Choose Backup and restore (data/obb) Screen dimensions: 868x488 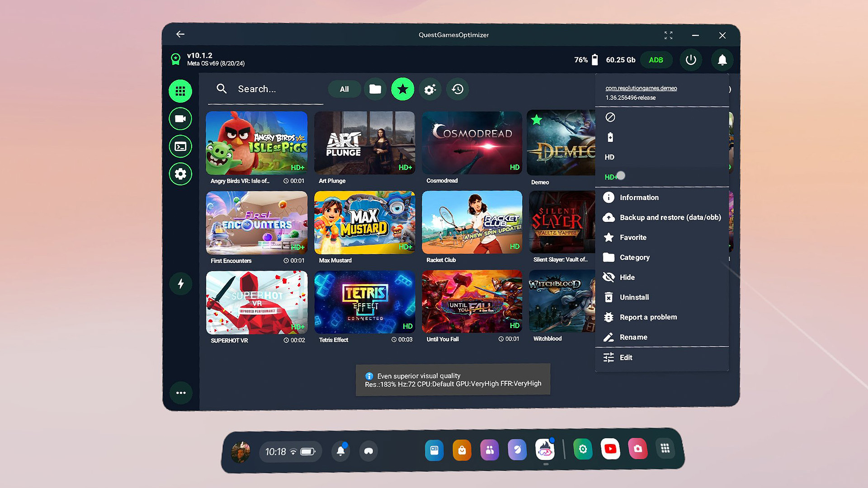tap(670, 217)
